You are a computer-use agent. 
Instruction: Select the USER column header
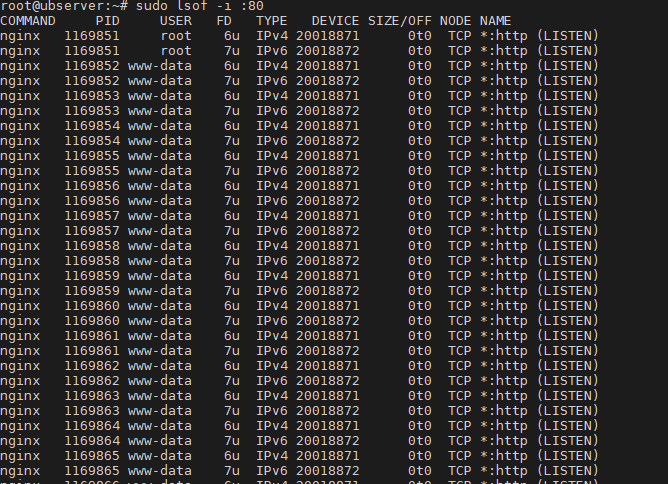(176, 21)
